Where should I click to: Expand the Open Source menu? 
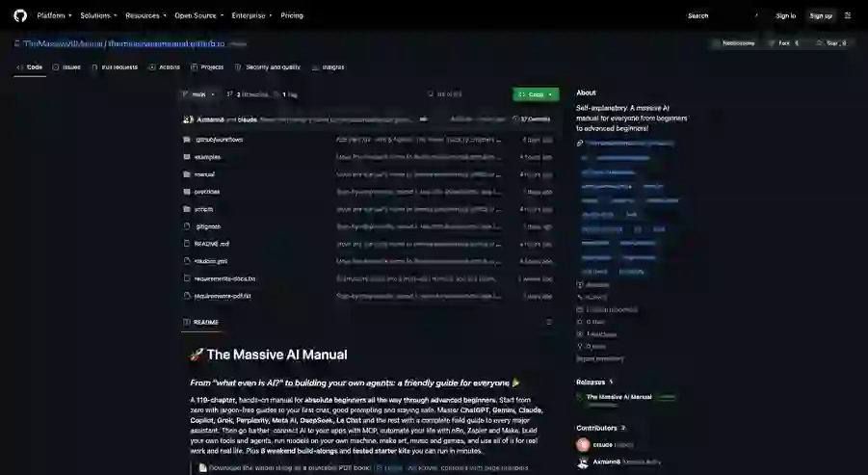[198, 15]
